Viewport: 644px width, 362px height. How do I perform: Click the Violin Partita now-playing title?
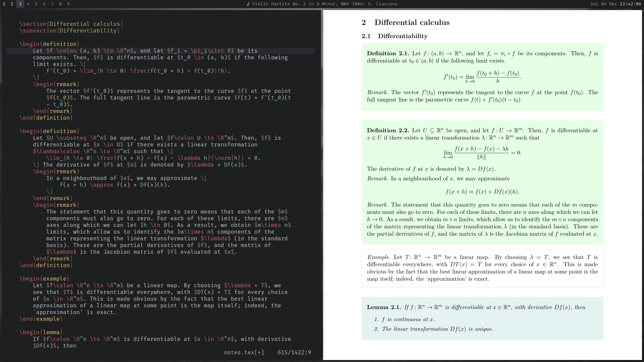pyautogui.click(x=324, y=4)
